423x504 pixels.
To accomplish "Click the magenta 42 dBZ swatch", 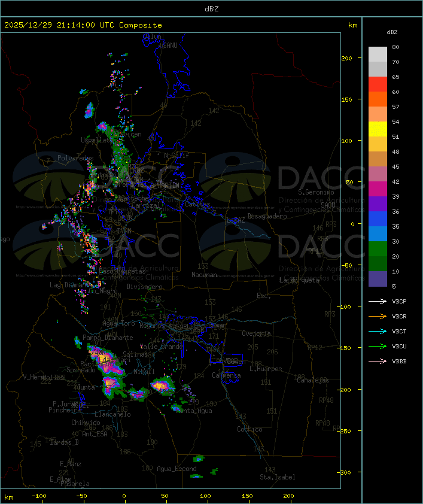I will [x=378, y=189].
